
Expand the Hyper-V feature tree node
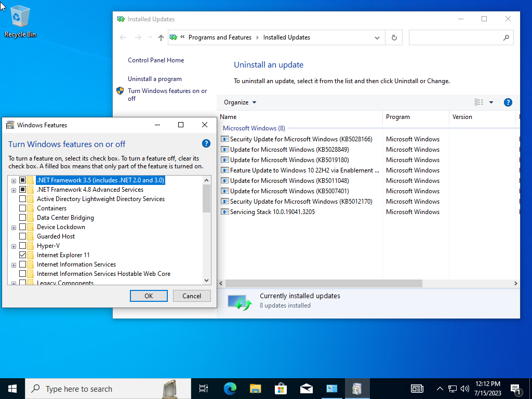[14, 246]
